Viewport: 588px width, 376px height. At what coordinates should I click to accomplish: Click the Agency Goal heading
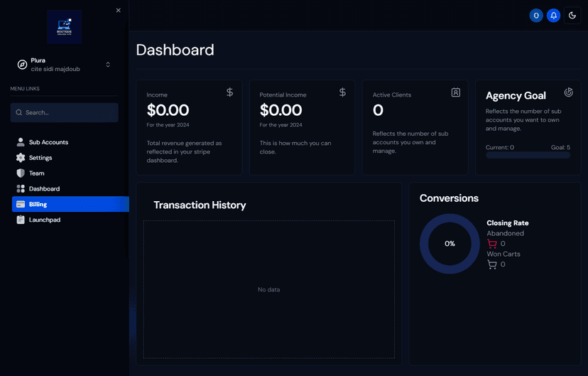coord(516,96)
